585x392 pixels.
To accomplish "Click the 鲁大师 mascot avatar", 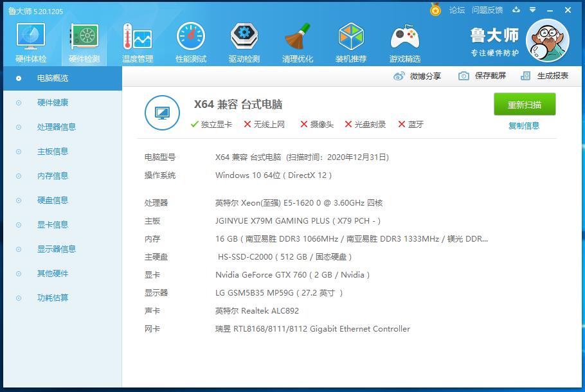I will click(547, 40).
